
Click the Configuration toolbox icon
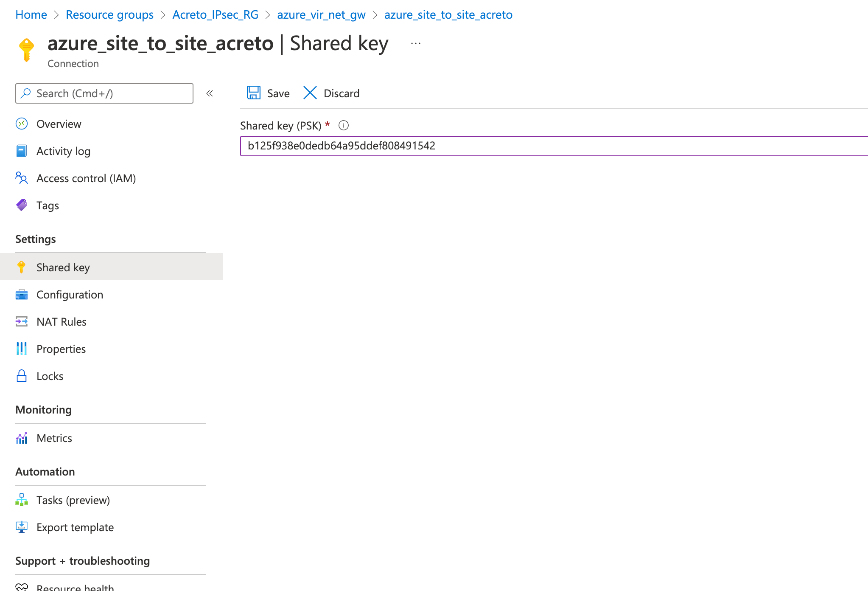[x=22, y=294]
